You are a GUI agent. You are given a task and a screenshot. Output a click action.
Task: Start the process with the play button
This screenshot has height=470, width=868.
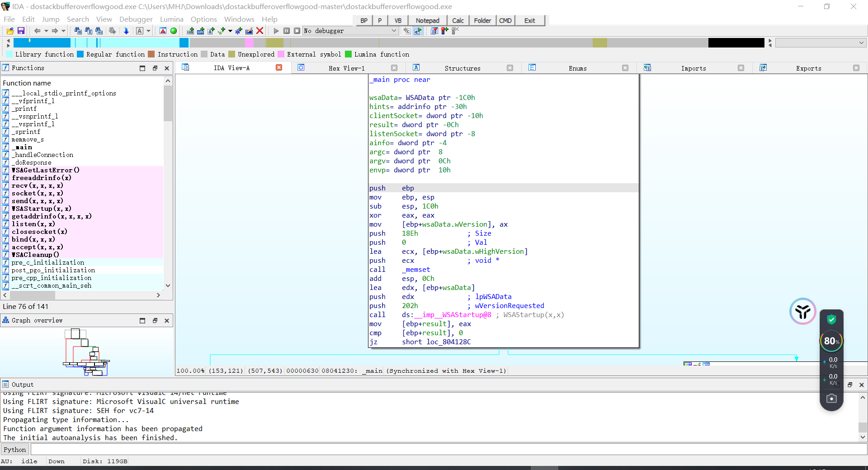tap(276, 31)
